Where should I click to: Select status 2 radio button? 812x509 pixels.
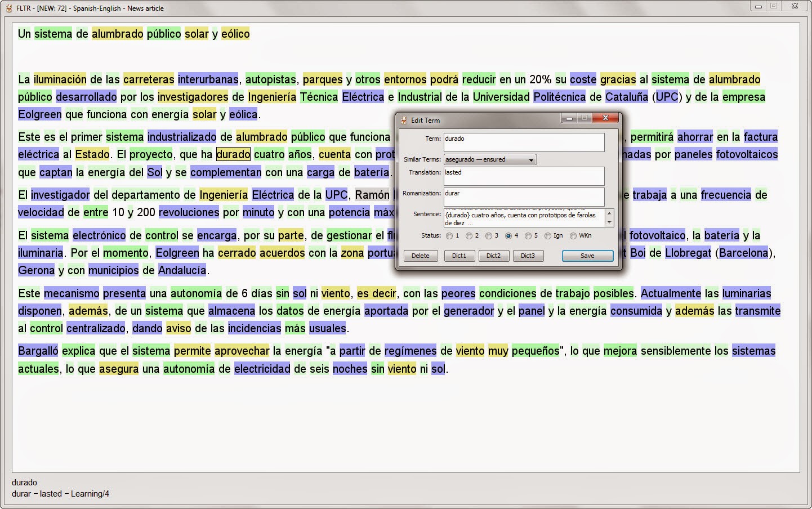(x=469, y=236)
